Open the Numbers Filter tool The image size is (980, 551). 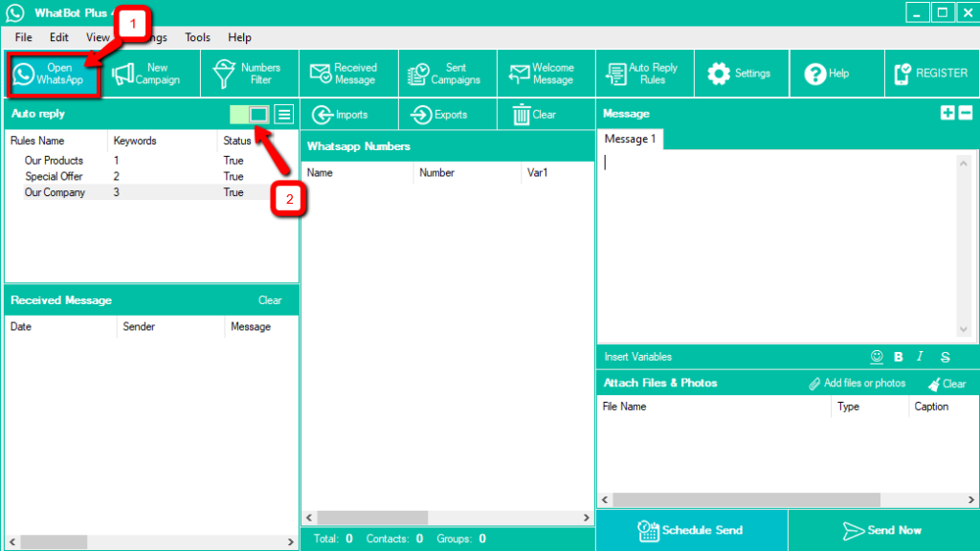248,74
